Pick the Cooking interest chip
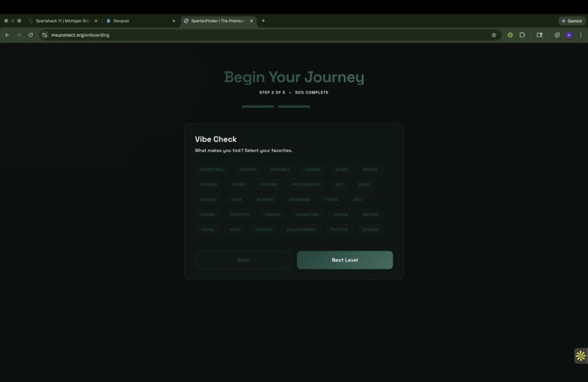 (x=268, y=185)
